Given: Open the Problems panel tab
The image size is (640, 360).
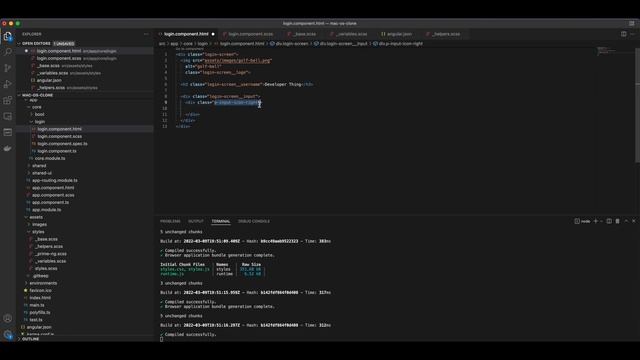Looking at the screenshot, I should pos(170,221).
